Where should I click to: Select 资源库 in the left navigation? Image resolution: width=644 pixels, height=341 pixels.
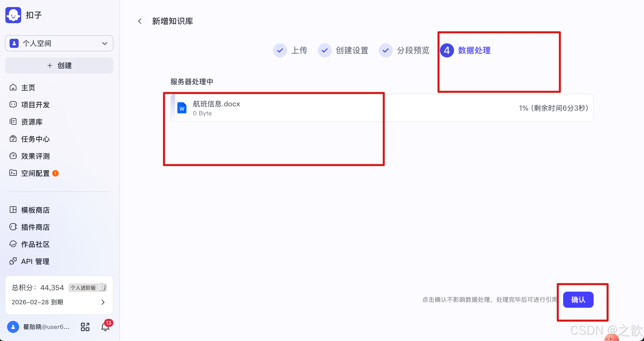pos(32,122)
